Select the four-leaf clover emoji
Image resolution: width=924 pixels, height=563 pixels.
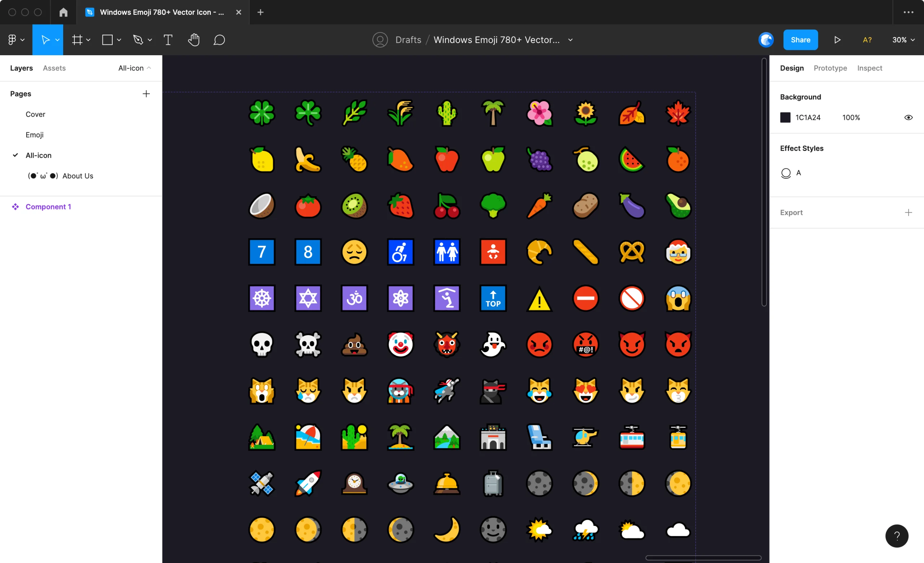262,113
